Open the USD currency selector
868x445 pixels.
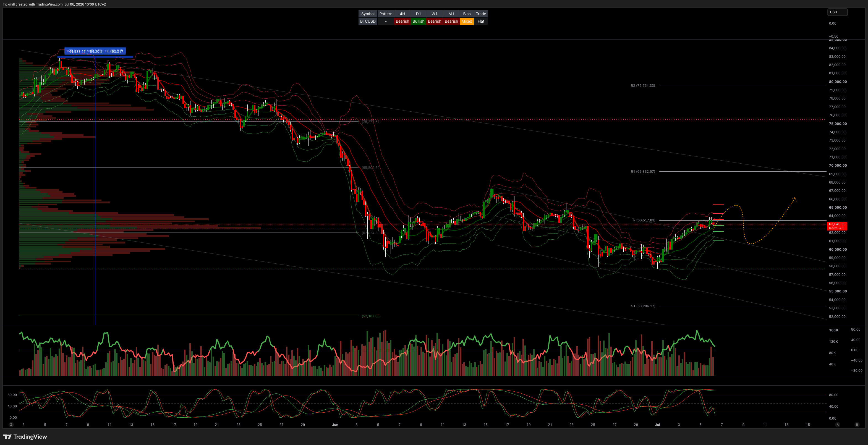coord(837,12)
